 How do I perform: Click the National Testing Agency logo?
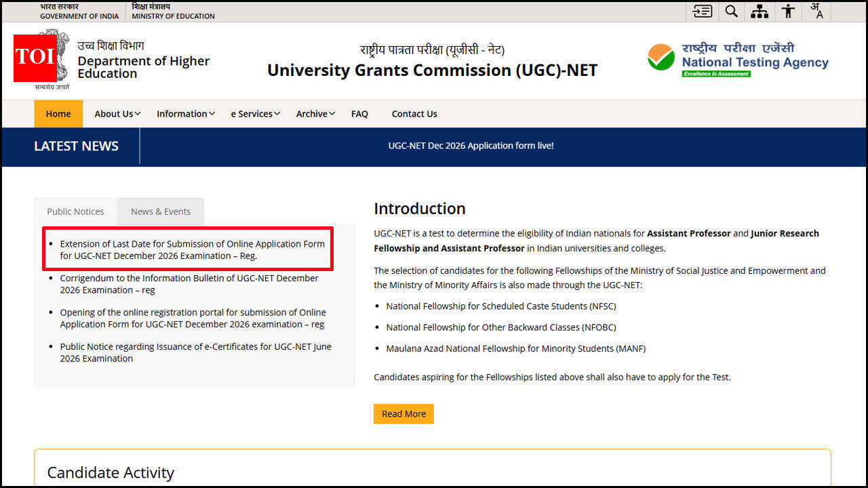click(x=738, y=61)
